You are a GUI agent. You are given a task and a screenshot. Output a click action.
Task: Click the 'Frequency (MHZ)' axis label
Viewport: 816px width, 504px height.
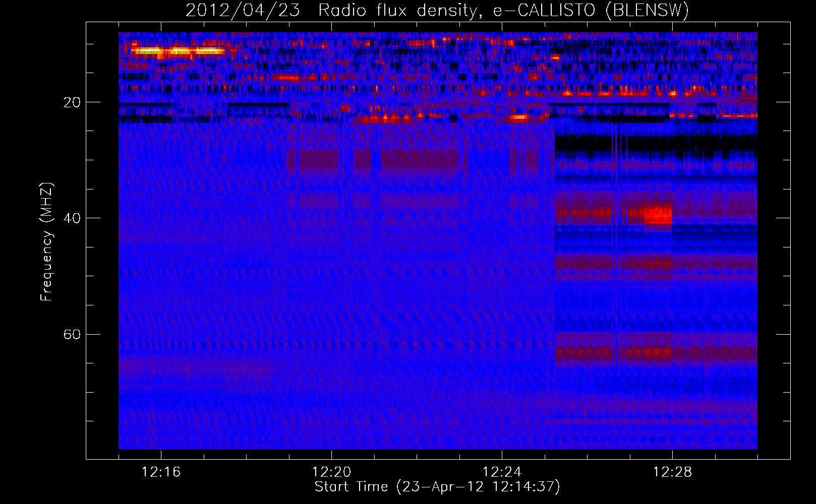point(46,242)
